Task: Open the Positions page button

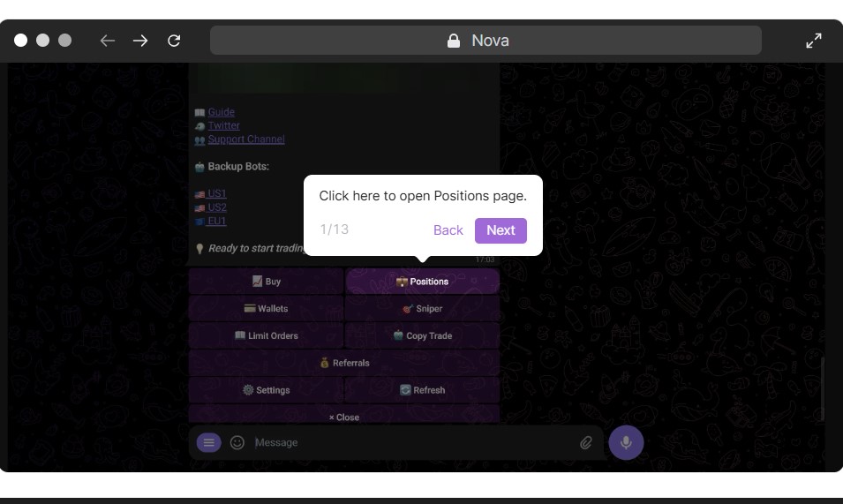Action: pyautogui.click(x=423, y=281)
